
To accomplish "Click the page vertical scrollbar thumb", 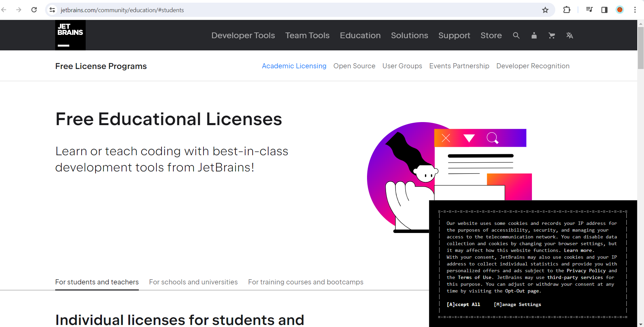I will click(x=641, y=48).
